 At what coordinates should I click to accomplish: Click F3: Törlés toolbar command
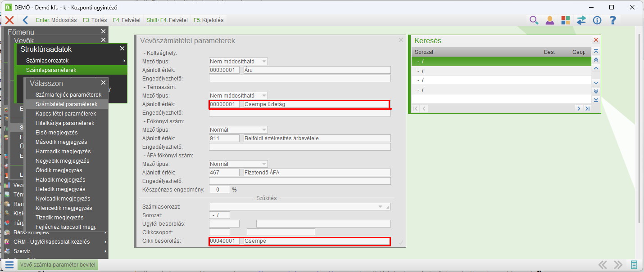coord(95,20)
